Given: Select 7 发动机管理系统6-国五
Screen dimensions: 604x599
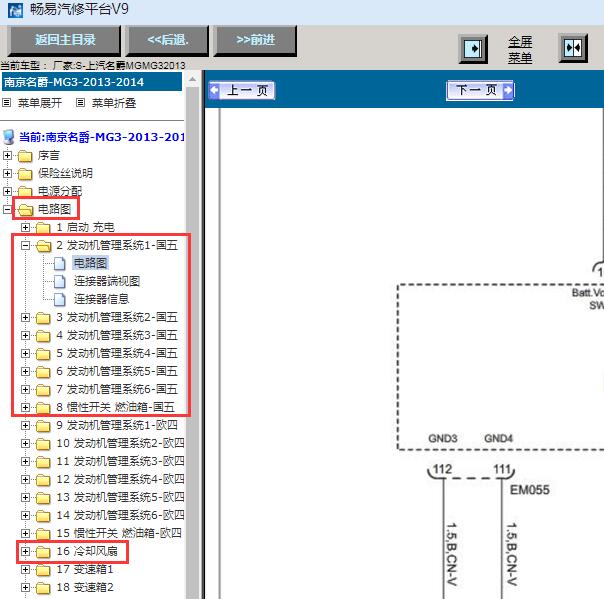Looking at the screenshot, I should pos(117,389).
